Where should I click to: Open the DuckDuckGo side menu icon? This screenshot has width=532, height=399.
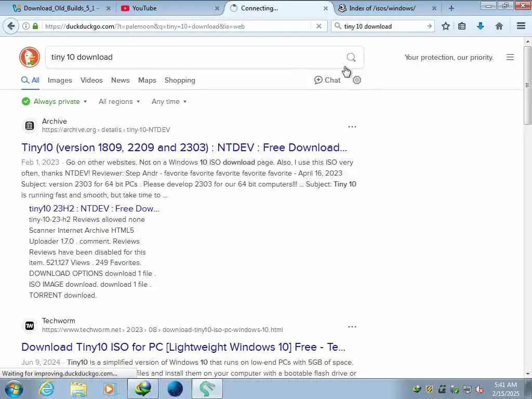pyautogui.click(x=510, y=57)
